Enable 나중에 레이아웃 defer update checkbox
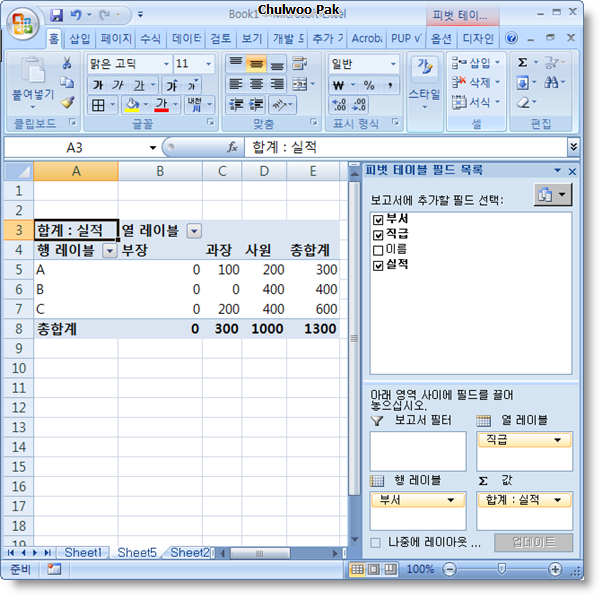Screen dimensions: 600x596 (376, 542)
